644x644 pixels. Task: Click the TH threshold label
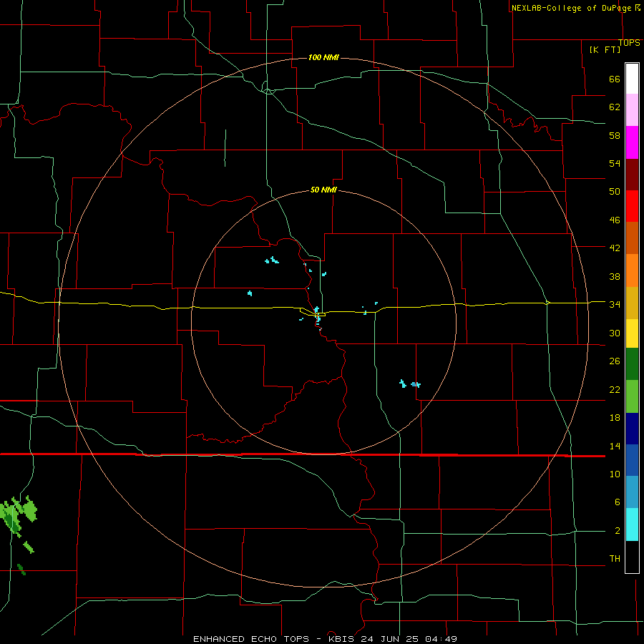click(x=615, y=559)
